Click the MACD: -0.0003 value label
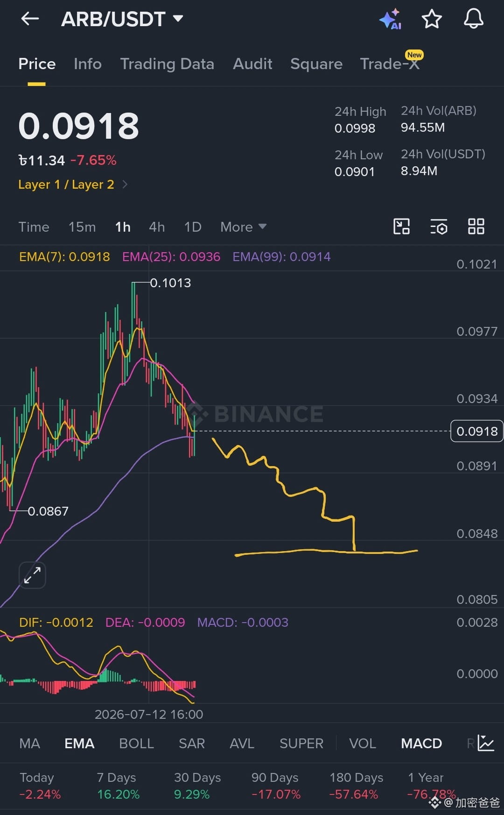The width and height of the screenshot is (504, 815). (243, 623)
